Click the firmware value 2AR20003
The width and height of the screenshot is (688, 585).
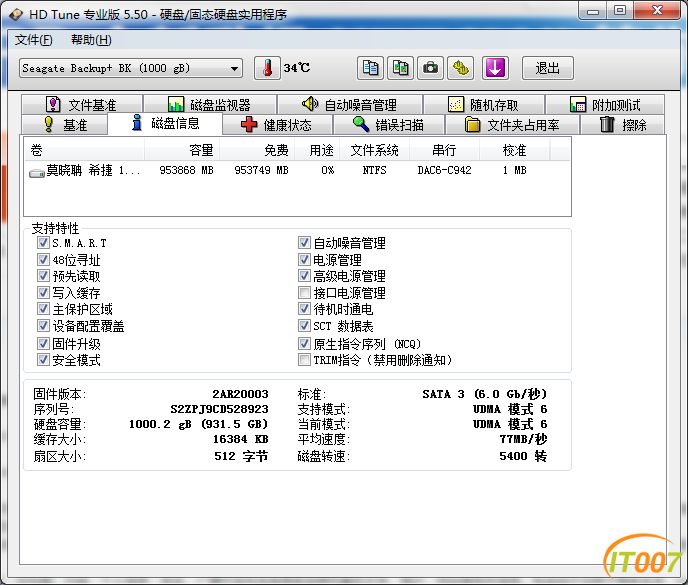[240, 394]
